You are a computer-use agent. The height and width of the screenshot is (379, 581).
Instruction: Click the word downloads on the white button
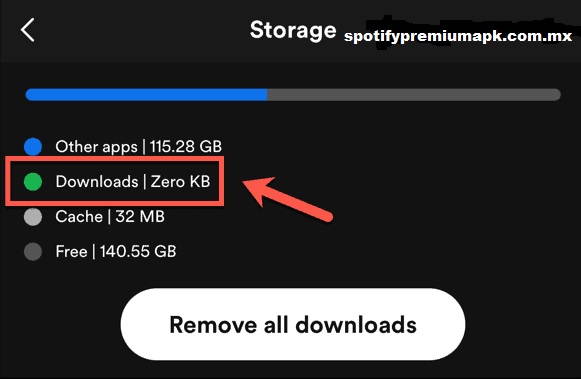[x=356, y=325]
